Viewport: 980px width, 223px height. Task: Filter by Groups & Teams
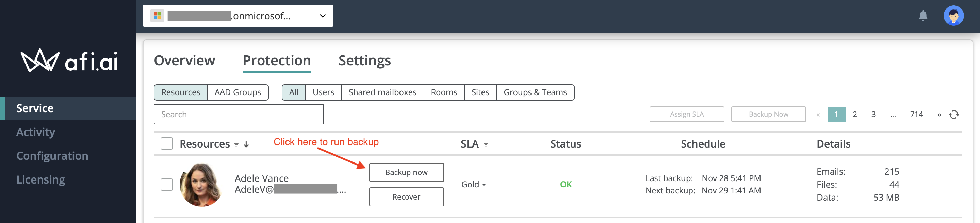(535, 92)
